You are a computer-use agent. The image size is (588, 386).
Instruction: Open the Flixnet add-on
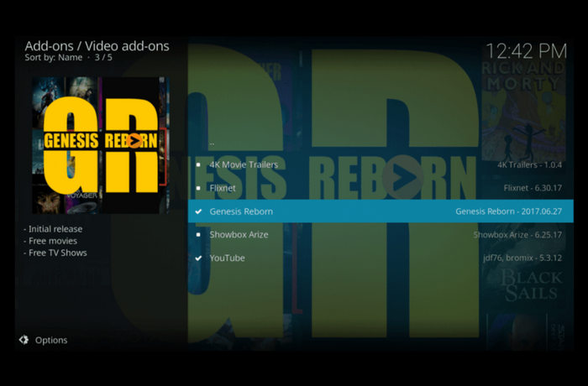(x=381, y=188)
